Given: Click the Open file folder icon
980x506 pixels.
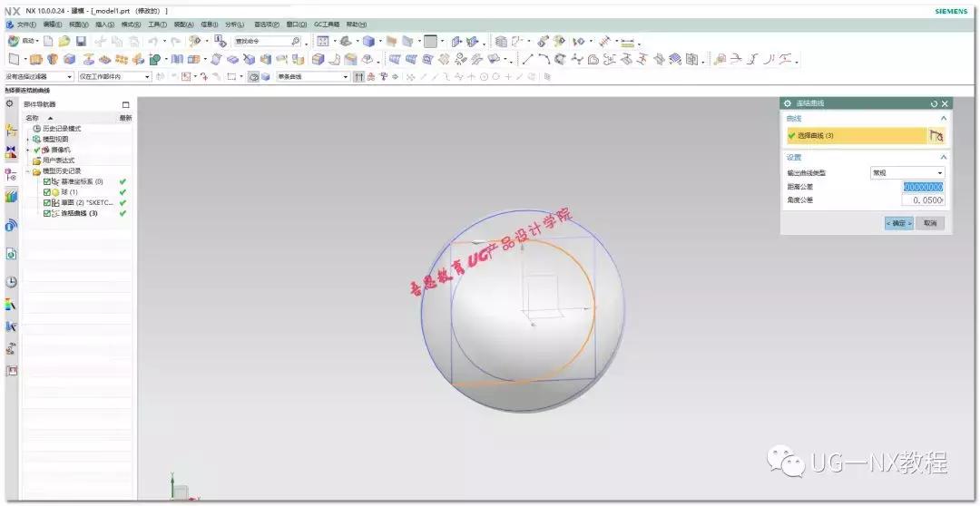Looking at the screenshot, I should click(x=64, y=42).
